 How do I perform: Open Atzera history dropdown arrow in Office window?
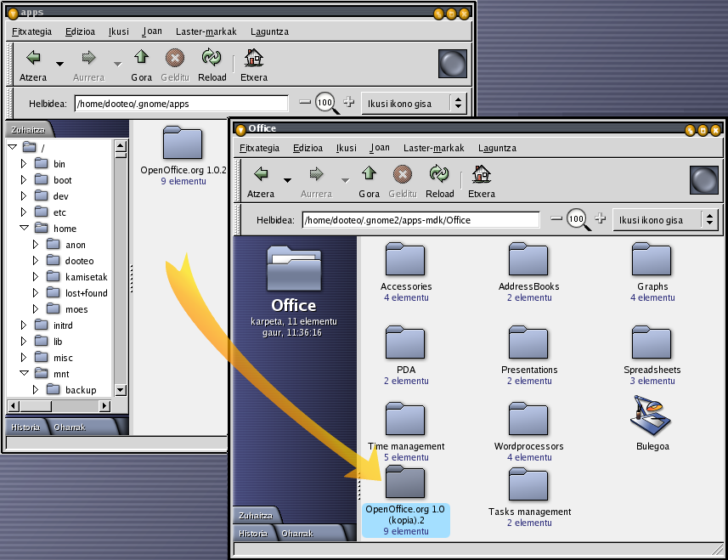(x=287, y=180)
